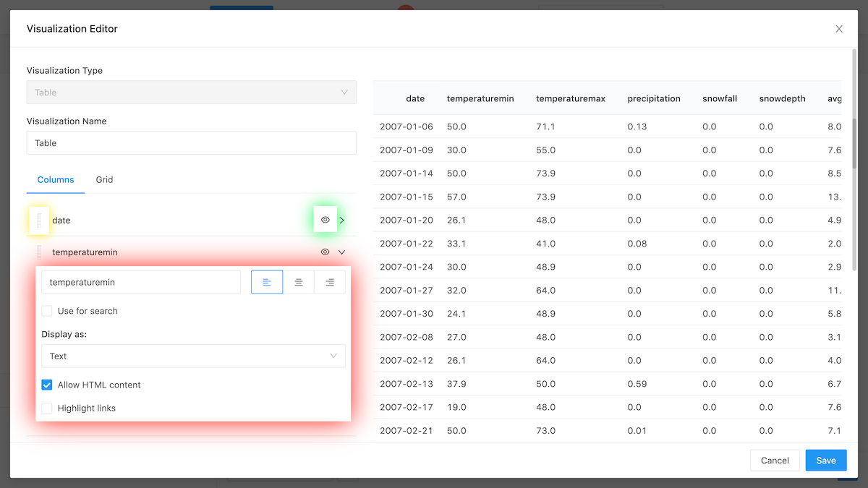
Task: Choose the right-align text icon
Action: 330,282
